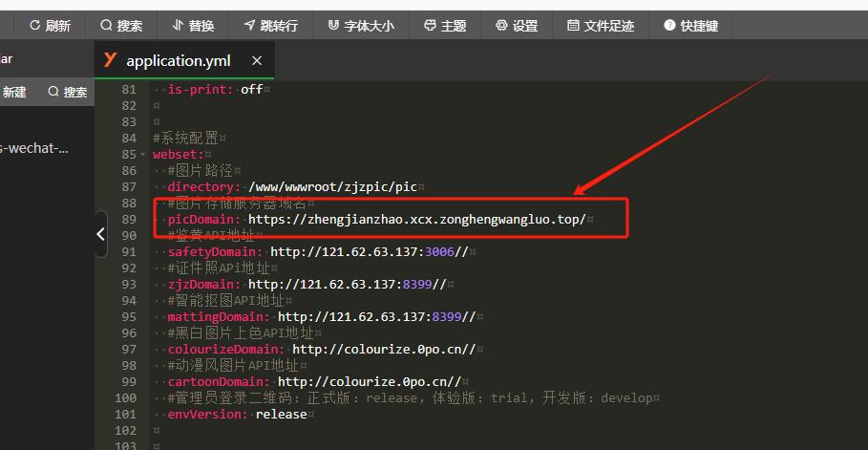Click the #智能抠图API地址 comment

pos(226,300)
